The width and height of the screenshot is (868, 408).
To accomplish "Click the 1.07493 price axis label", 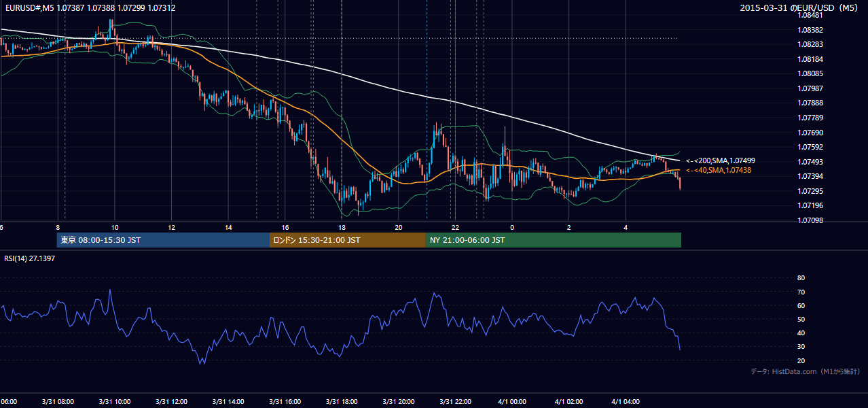I will (811, 162).
